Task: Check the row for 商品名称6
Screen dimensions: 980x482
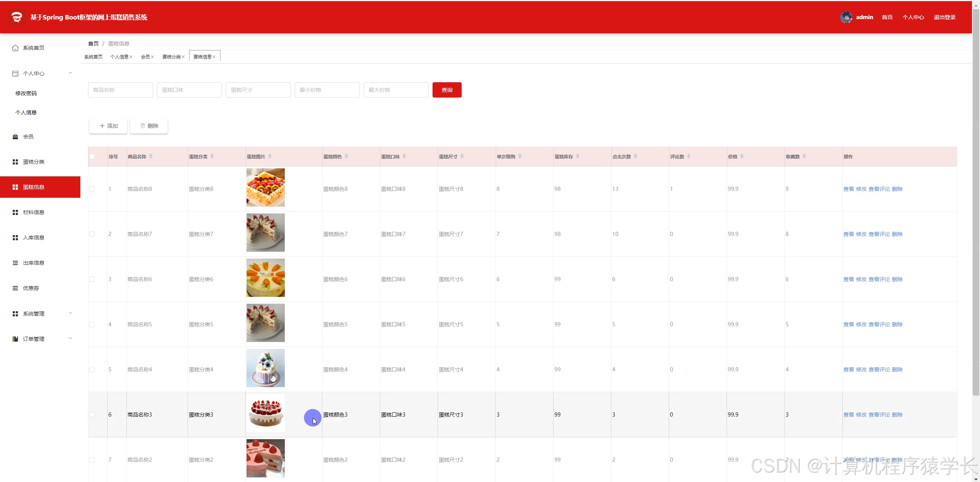Action: pos(92,279)
